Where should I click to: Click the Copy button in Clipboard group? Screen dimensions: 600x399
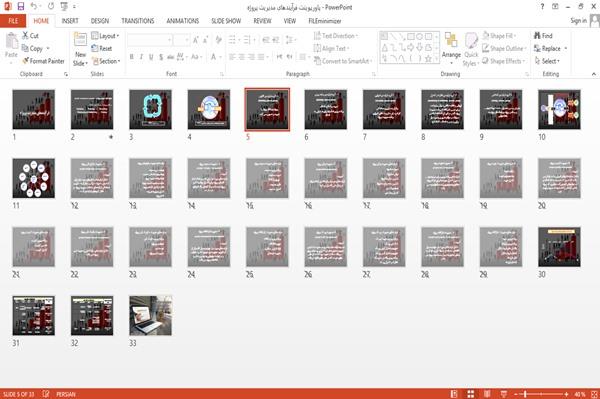pos(32,48)
